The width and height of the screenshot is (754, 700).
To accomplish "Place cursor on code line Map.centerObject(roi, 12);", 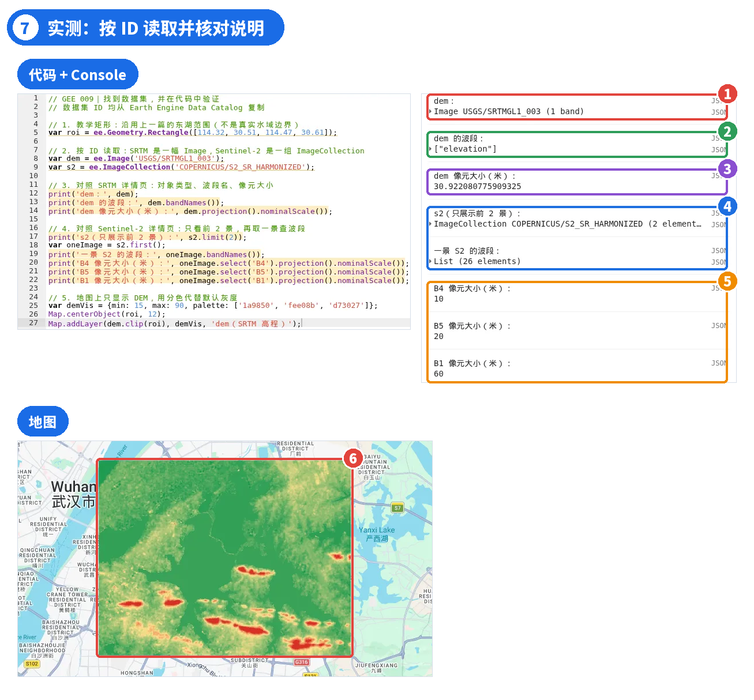I will click(x=107, y=314).
